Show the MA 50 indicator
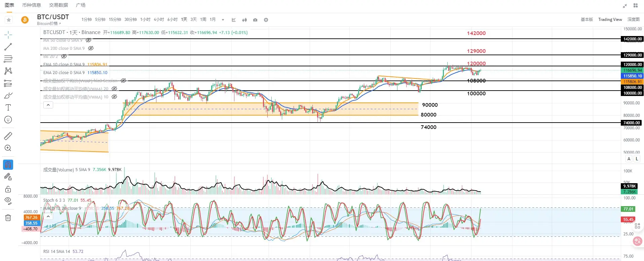This screenshot has height=261, width=644. pyautogui.click(x=88, y=40)
